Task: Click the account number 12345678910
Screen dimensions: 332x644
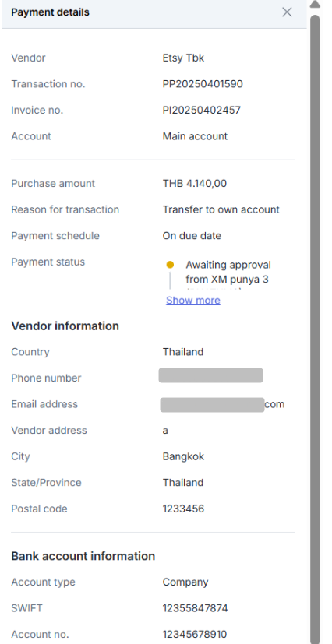Action: coord(195,634)
